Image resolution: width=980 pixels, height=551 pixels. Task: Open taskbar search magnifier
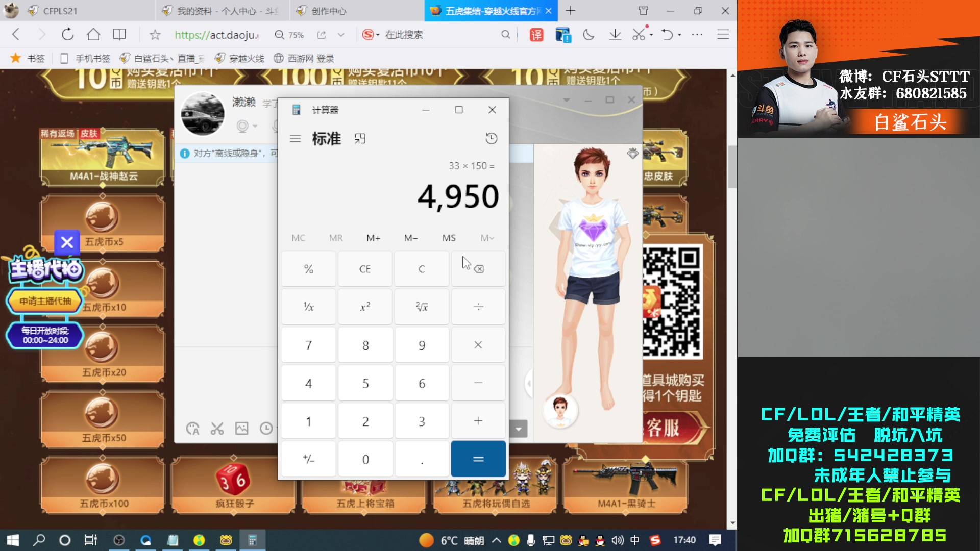point(39,540)
